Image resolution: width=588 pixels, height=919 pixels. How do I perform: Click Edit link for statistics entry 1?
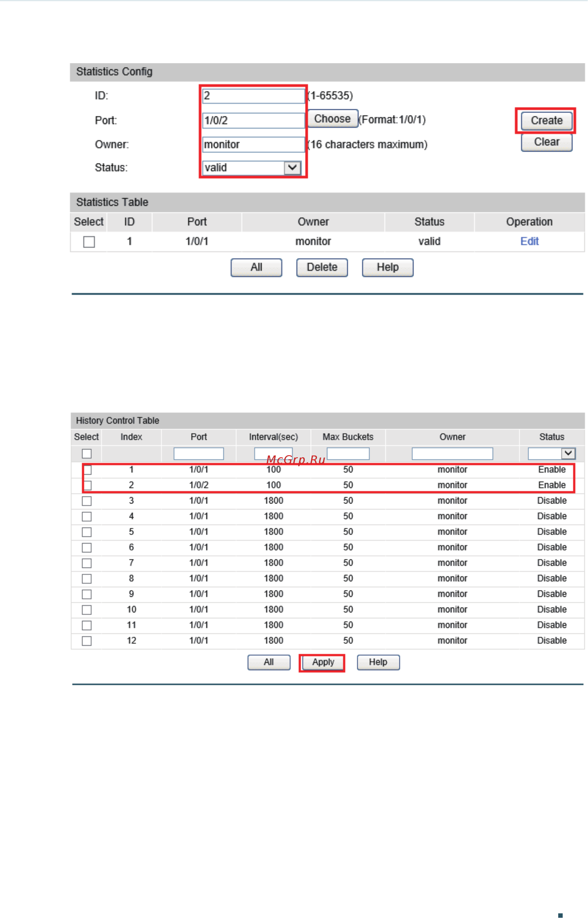[x=529, y=241]
